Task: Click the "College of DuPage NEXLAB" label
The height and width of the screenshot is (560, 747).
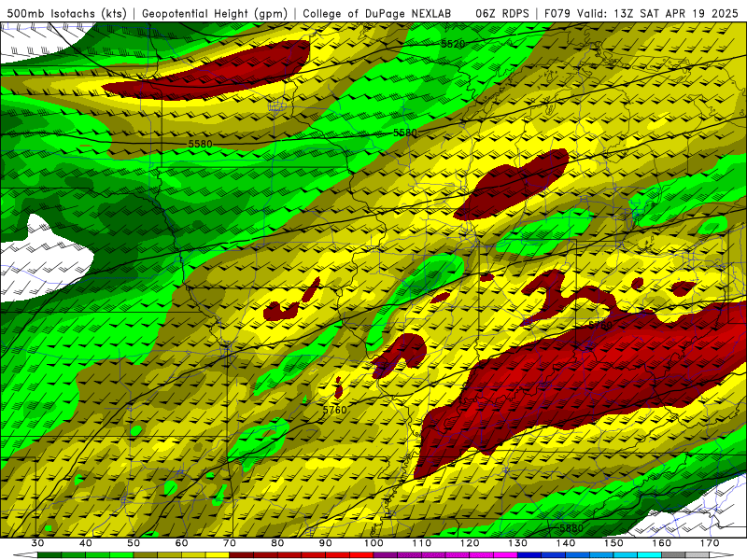Action: pyautogui.click(x=377, y=13)
